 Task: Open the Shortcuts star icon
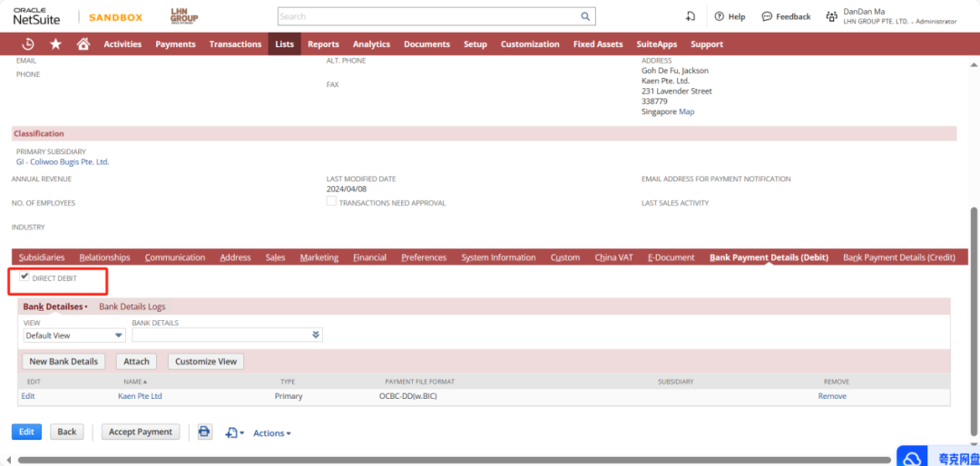[55, 44]
